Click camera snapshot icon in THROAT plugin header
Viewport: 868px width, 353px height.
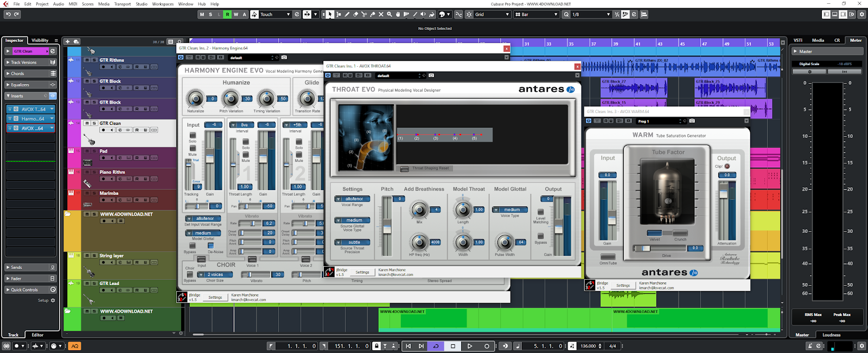[x=431, y=75]
